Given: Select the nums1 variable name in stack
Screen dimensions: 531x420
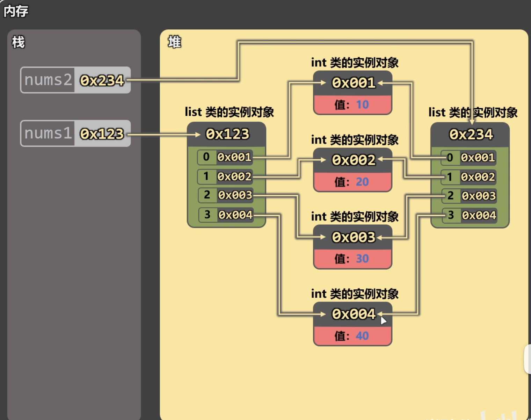Looking at the screenshot, I should [x=48, y=133].
